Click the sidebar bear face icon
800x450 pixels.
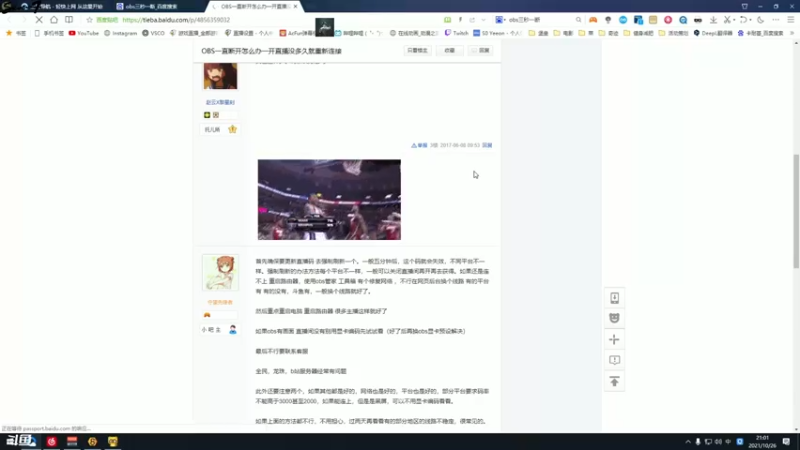pyautogui.click(x=614, y=318)
